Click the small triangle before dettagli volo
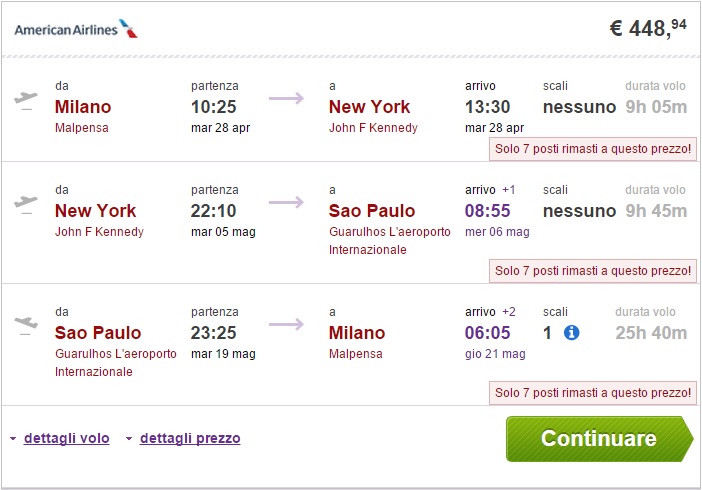The image size is (702, 490). [13, 439]
